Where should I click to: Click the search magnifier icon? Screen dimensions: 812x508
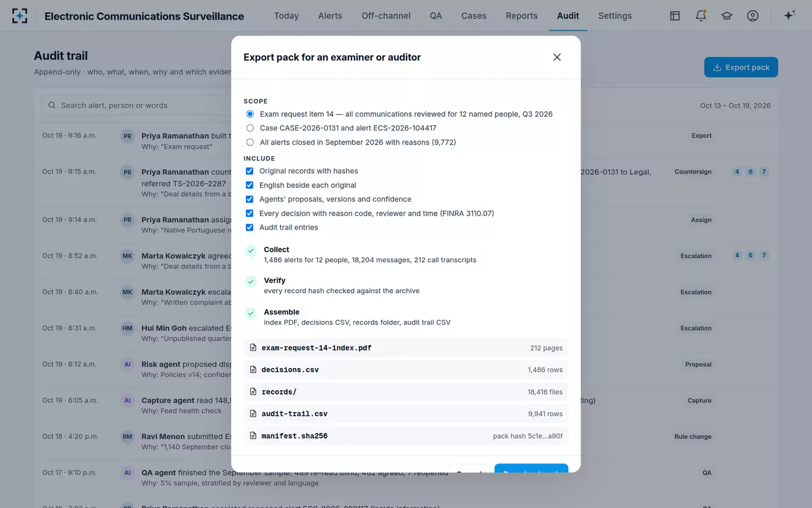point(52,105)
